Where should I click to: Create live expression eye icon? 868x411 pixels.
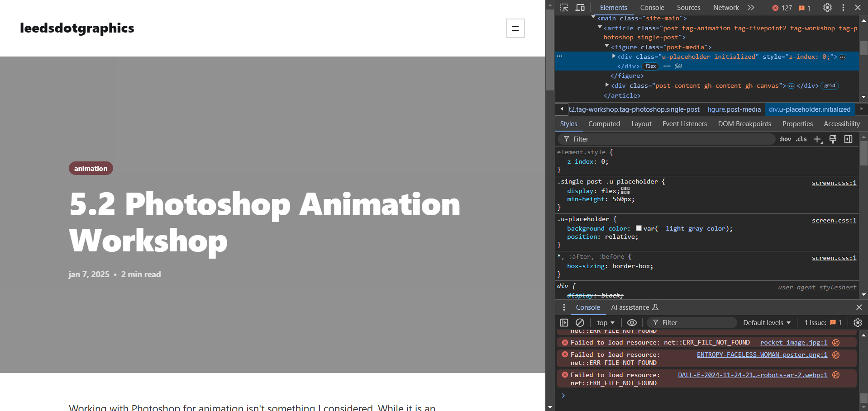[632, 323]
